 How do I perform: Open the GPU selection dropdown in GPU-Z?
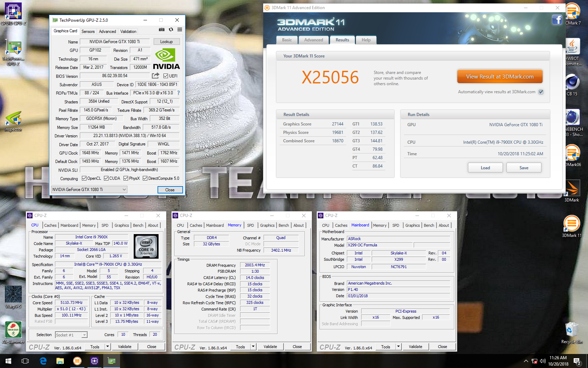pyautogui.click(x=89, y=190)
